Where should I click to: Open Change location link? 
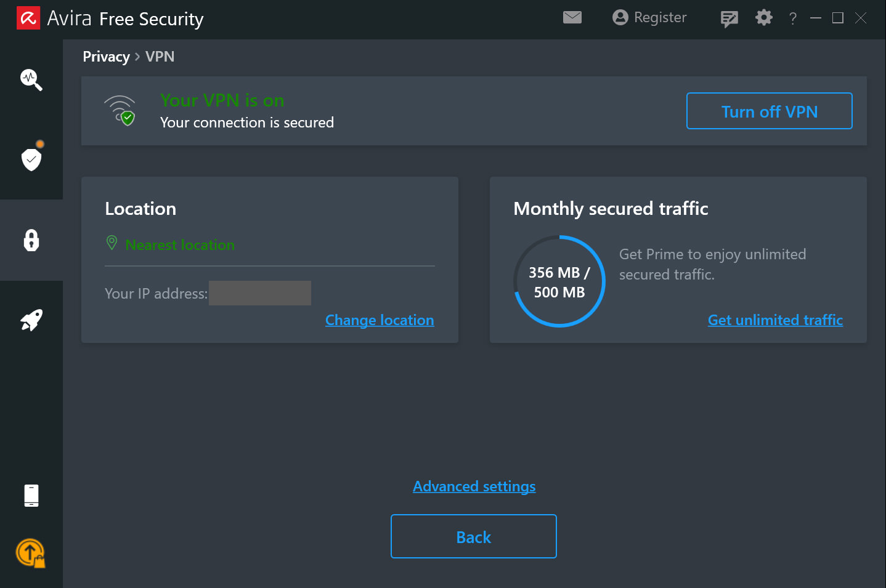point(380,320)
